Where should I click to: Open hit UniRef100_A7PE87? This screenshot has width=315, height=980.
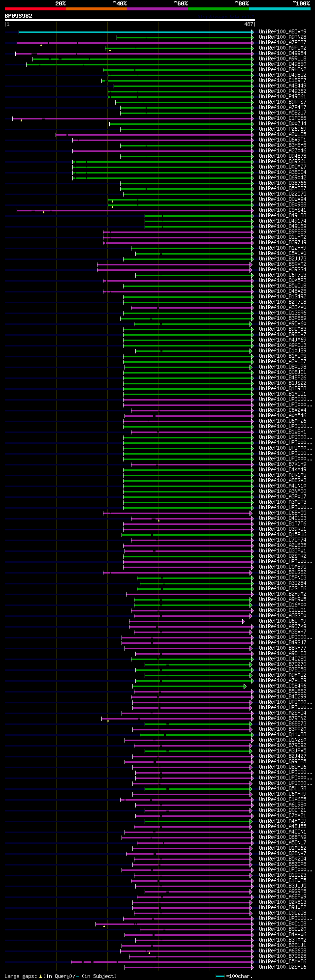tap(283, 43)
